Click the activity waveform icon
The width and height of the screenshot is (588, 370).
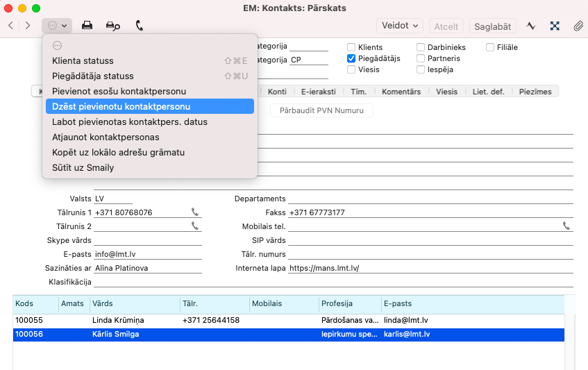[531, 26]
